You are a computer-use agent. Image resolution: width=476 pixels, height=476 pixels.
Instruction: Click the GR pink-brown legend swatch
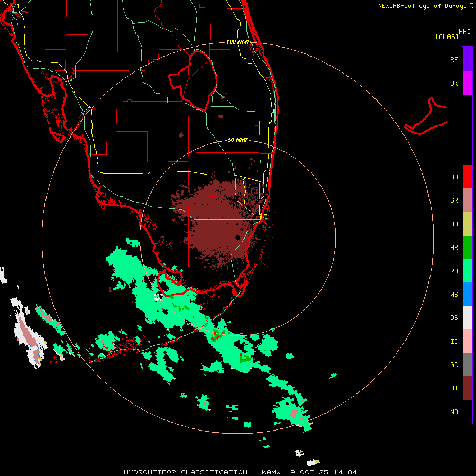[467, 200]
